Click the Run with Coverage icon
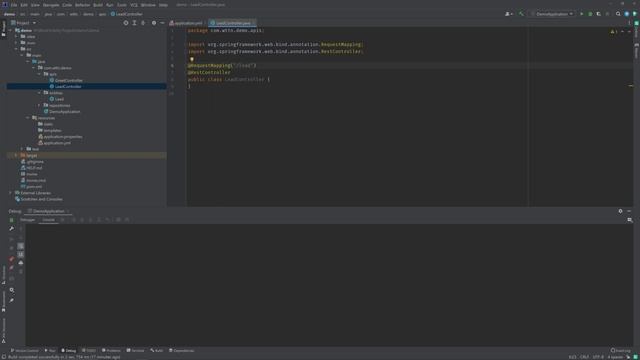This screenshot has width=640, height=360. (x=598, y=14)
